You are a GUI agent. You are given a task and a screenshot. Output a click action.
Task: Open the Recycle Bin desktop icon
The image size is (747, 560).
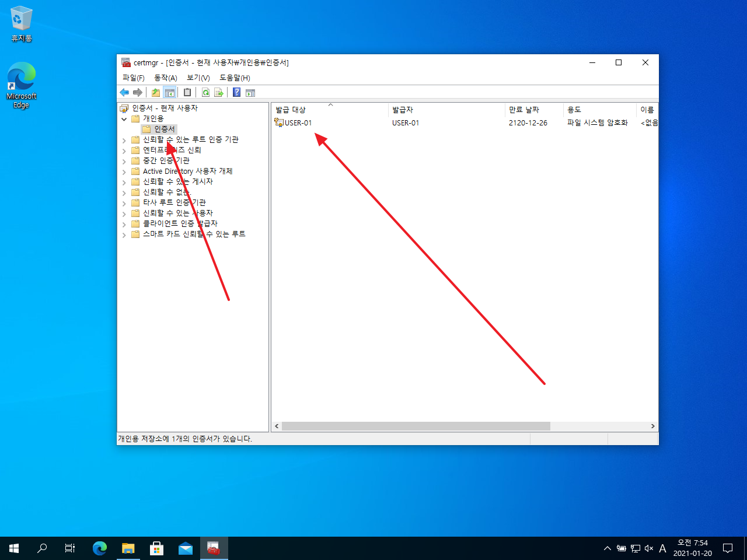click(21, 24)
